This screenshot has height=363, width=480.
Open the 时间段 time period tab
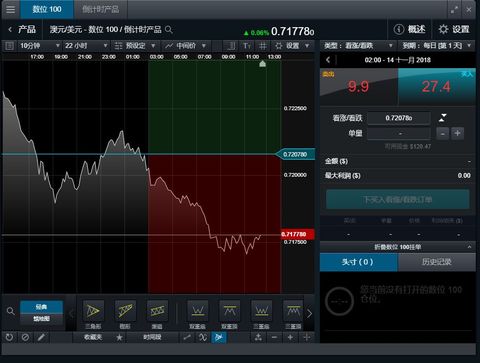[152, 337]
